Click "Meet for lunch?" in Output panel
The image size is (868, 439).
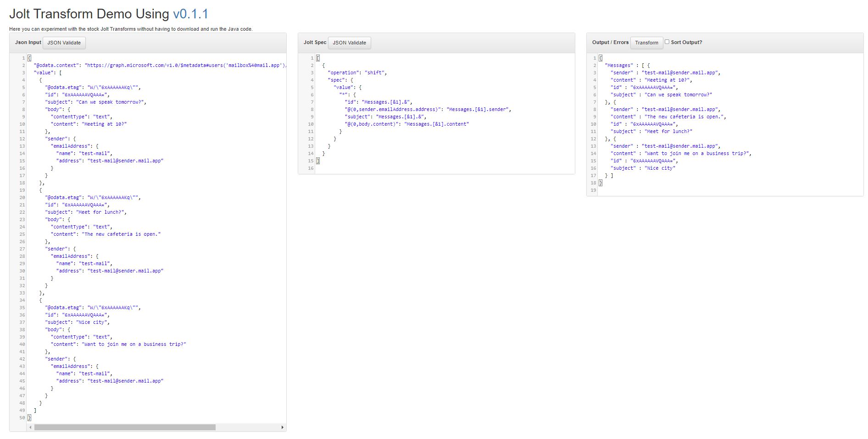pos(668,131)
